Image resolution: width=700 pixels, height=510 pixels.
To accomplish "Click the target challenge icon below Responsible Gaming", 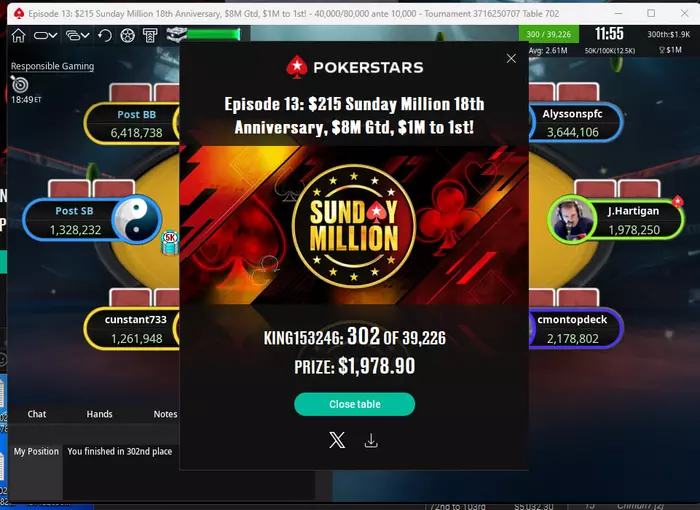I will pos(20,84).
